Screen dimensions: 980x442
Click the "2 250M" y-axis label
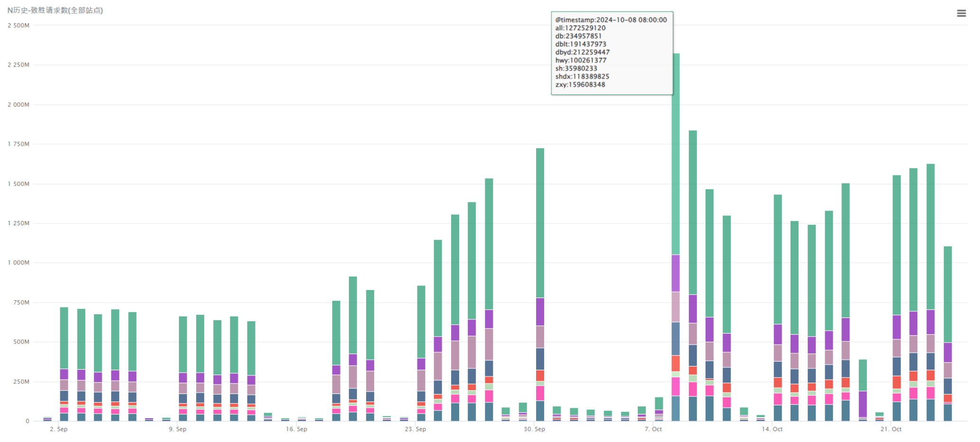click(19, 65)
